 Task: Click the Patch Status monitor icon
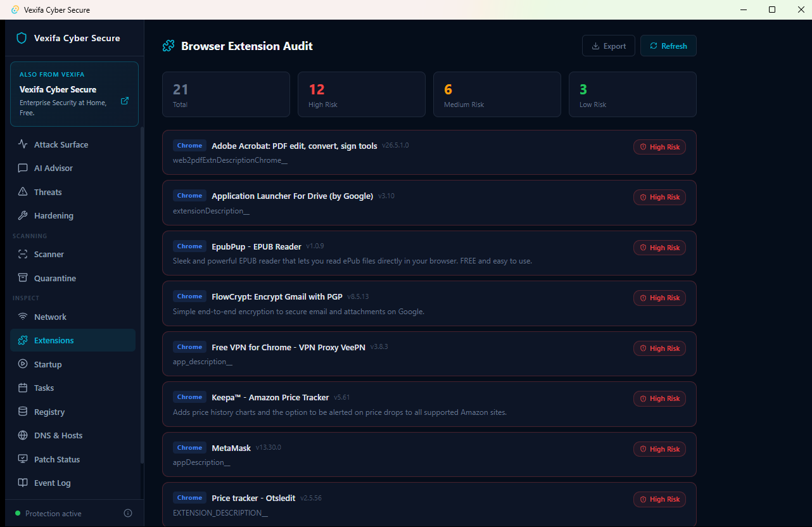pos(23,459)
